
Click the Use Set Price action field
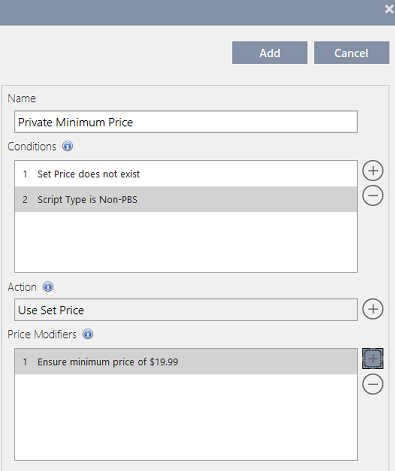pyautogui.click(x=186, y=310)
